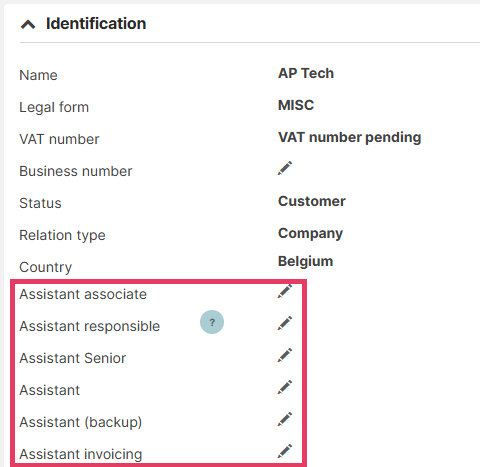Viewport: 480px width, 467px height.
Task: Click the Assistant invoicing label
Action: 81,454
